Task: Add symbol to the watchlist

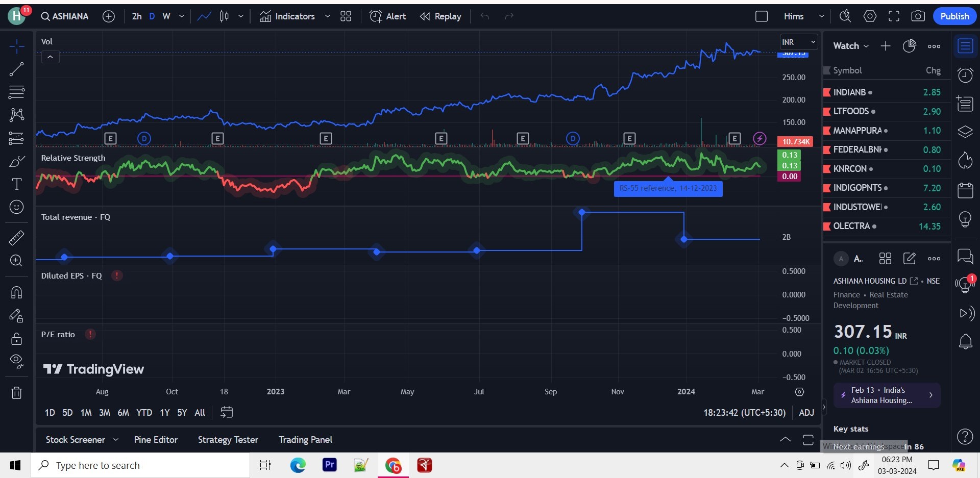Action: pyautogui.click(x=886, y=46)
